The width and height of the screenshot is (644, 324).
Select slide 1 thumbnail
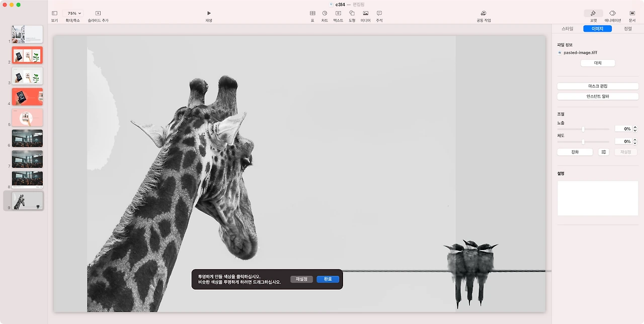[x=27, y=34]
